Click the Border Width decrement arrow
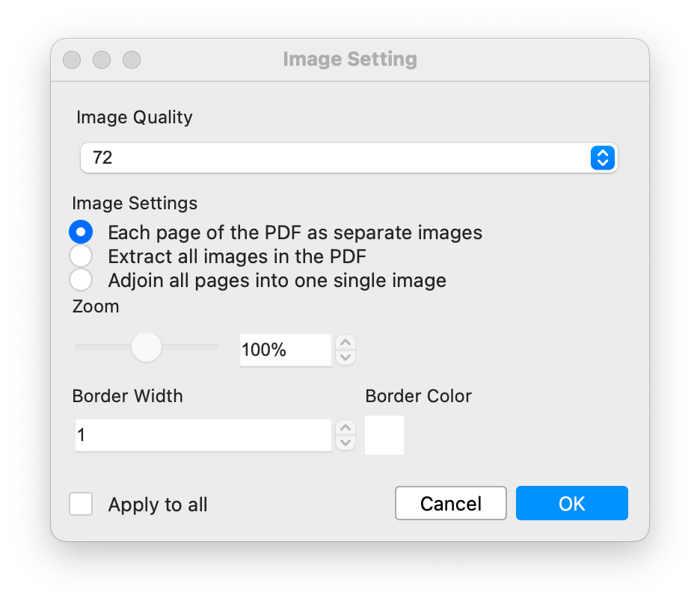 coord(345,442)
